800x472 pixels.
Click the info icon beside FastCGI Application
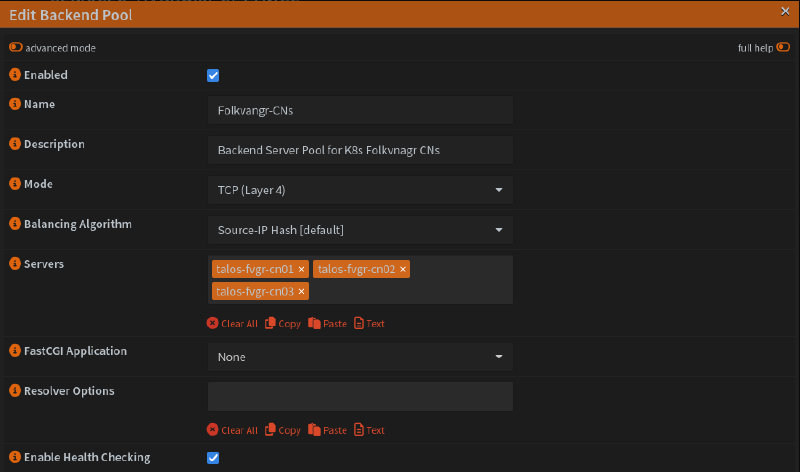click(15, 351)
